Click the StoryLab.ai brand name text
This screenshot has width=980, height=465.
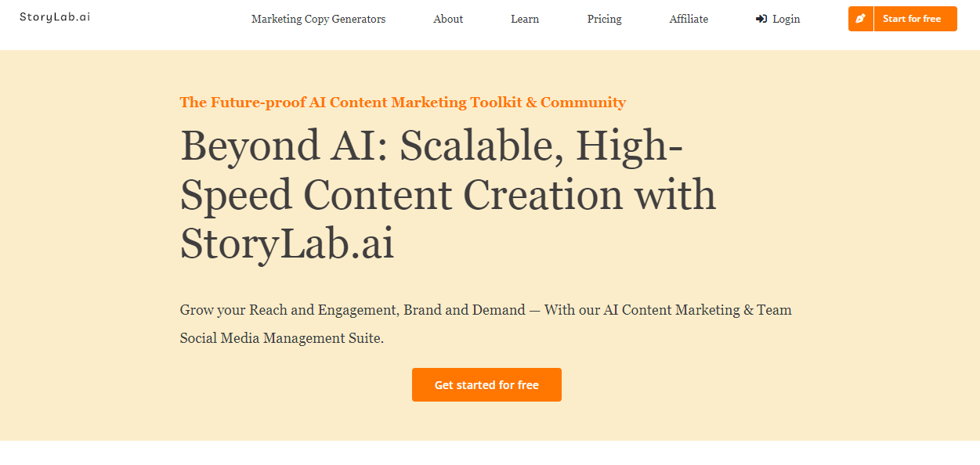pyautogui.click(x=55, y=16)
